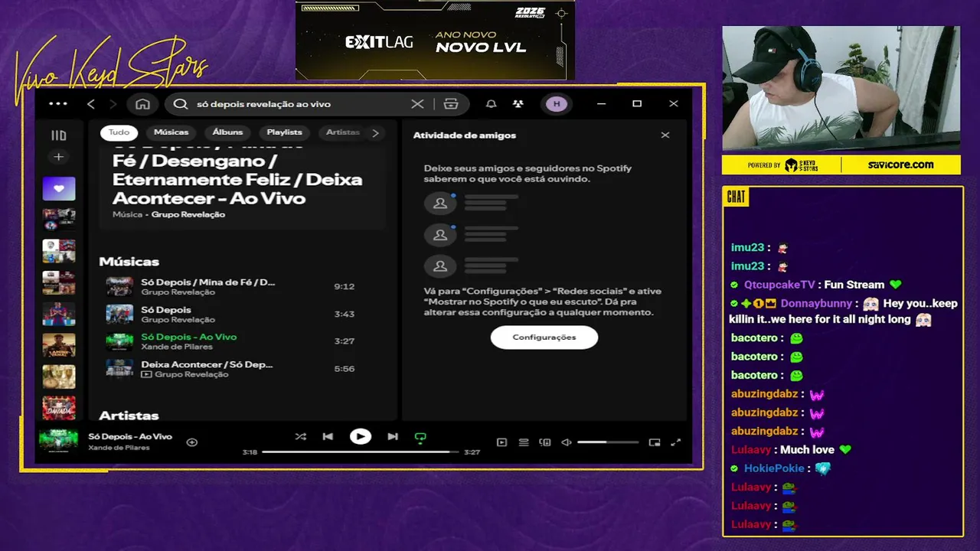Click Xande de Pilares under now-playing title

[119, 447]
